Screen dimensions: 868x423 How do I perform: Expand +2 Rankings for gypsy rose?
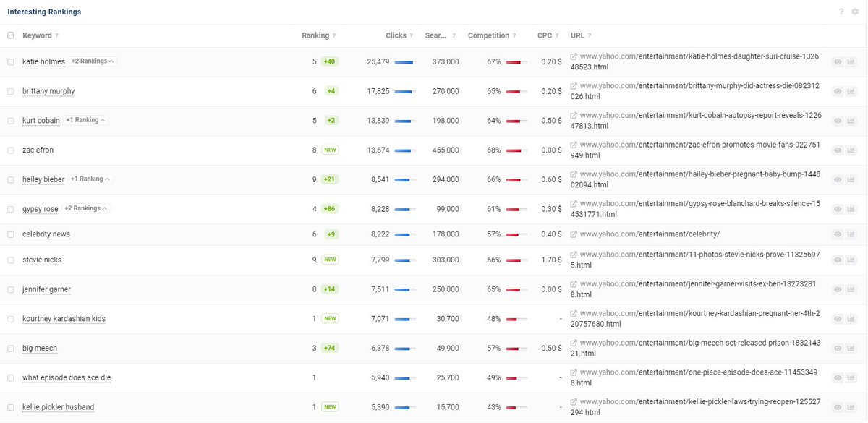click(x=86, y=208)
